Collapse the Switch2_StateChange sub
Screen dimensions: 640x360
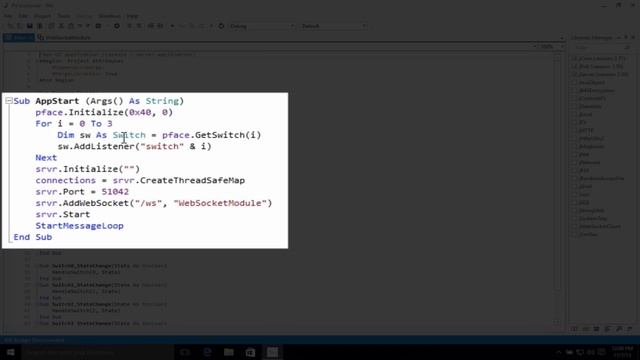point(38,304)
